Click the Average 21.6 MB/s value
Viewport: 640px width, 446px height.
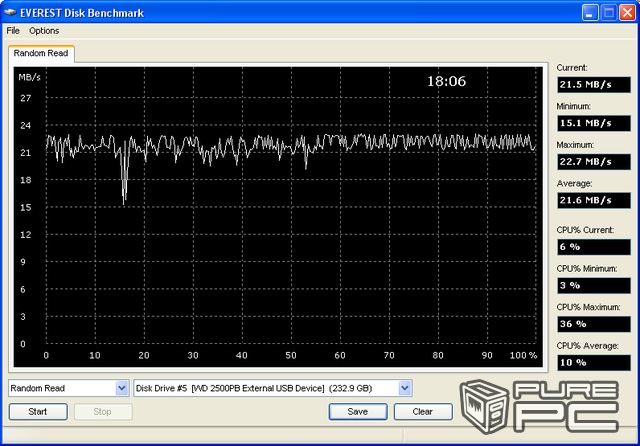pyautogui.click(x=594, y=200)
